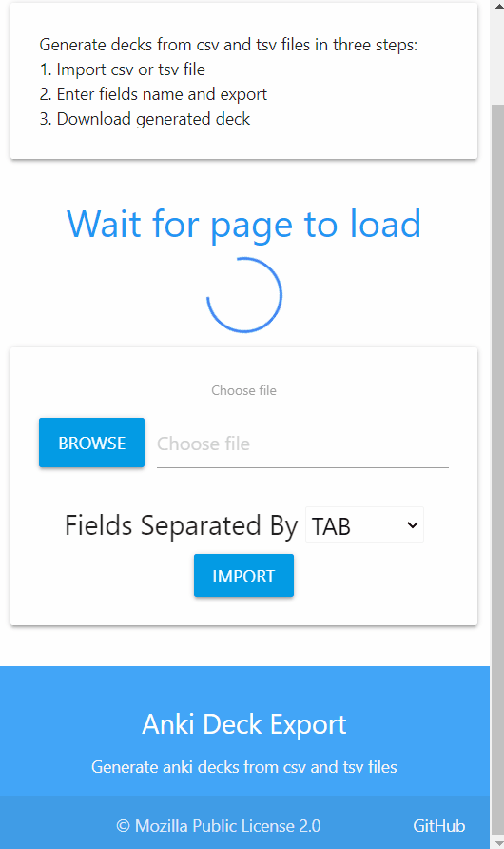The image size is (504, 849).
Task: Click the scrollbar track above the thumb
Action: tap(497, 58)
